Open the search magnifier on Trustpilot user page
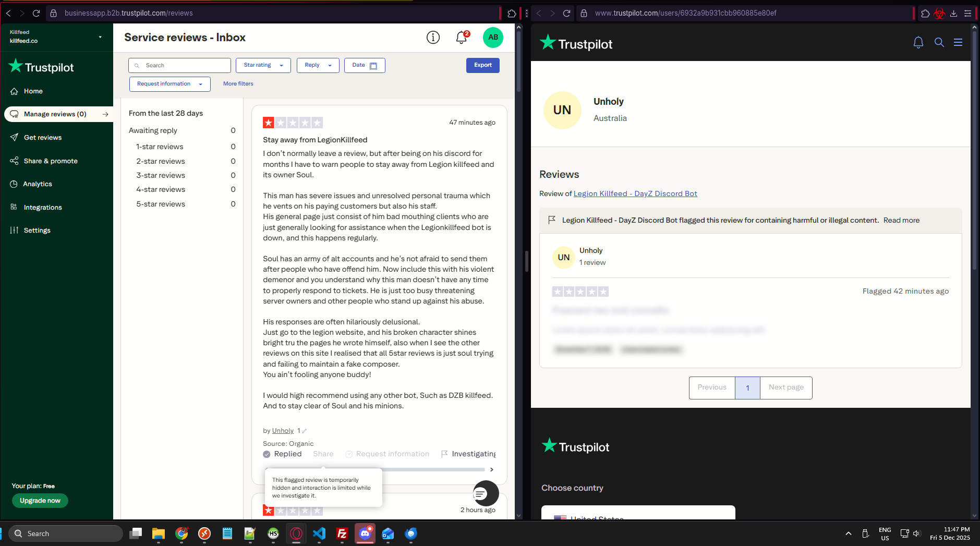 pos(939,43)
